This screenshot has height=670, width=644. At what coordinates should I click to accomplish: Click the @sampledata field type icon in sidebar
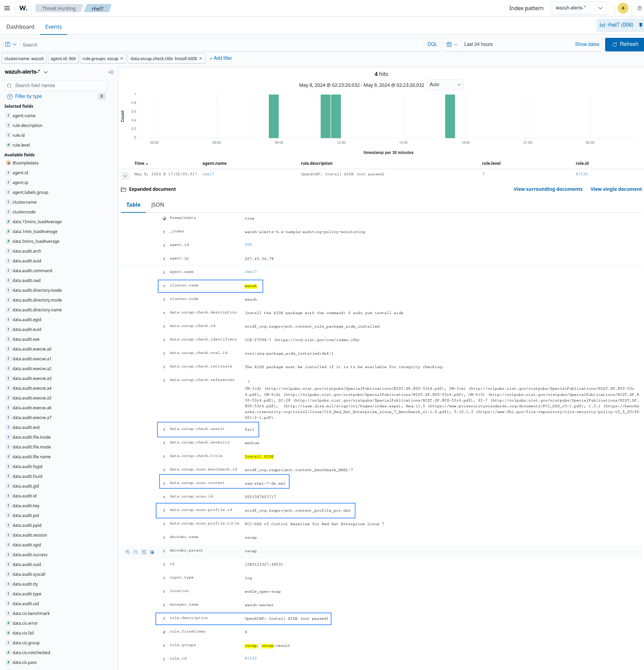(8, 163)
